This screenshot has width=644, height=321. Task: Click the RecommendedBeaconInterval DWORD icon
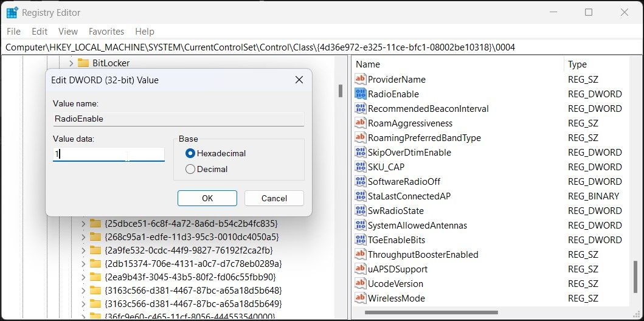[x=360, y=108]
